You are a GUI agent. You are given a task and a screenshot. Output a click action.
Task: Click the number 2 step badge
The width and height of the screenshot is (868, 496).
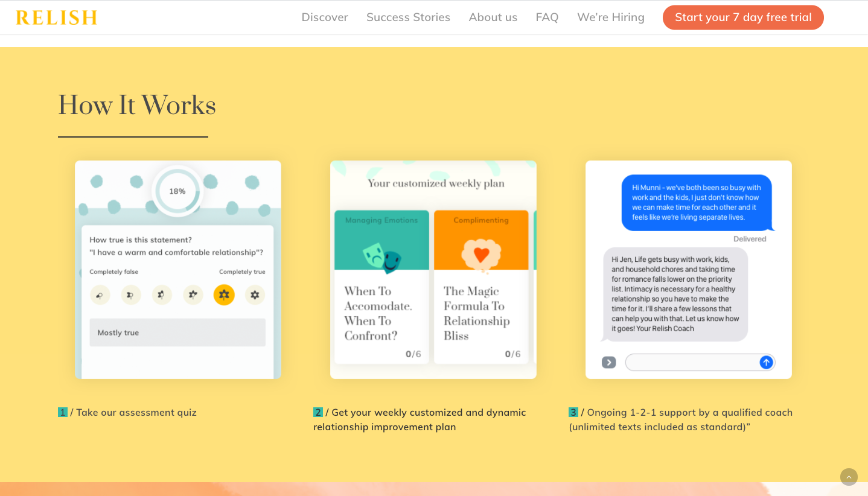click(x=318, y=412)
